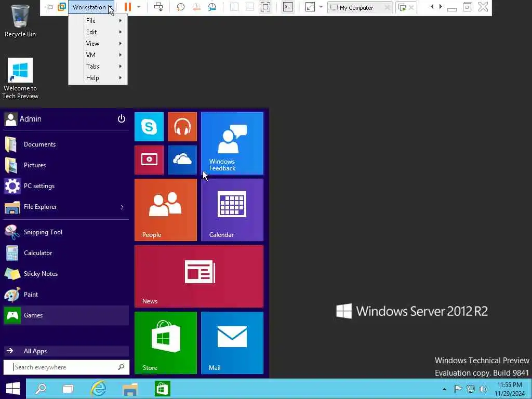Show All Apps list
Viewport: 532px width, 399px height.
tap(66, 351)
